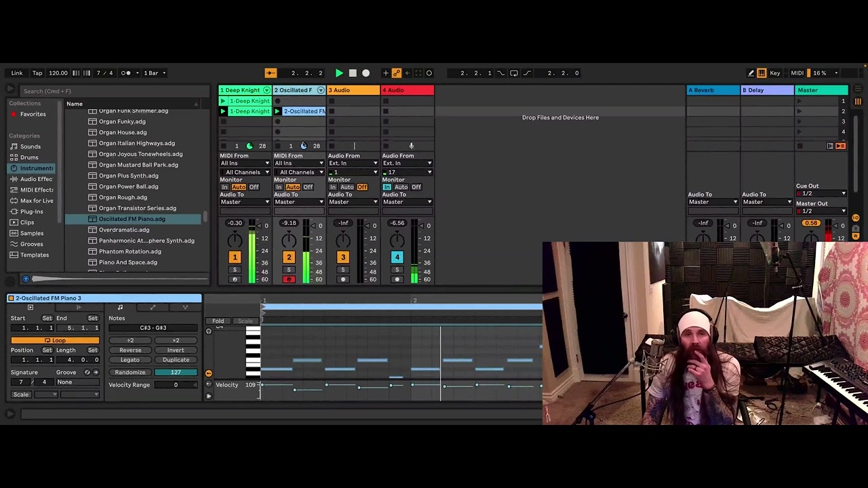The image size is (868, 488).
Task: Select Piano And Space.adg preset
Action: 127,262
